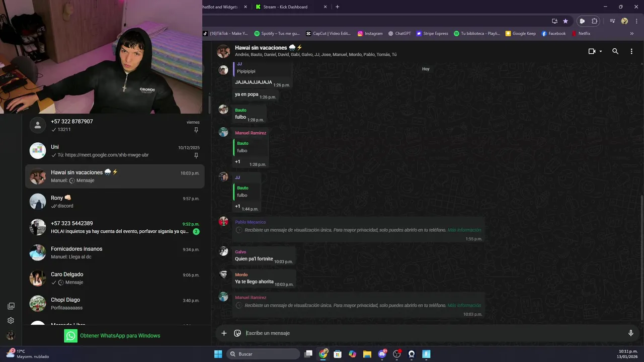The height and width of the screenshot is (362, 644).
Task: Open the chat menu three-dots icon
Action: (x=631, y=51)
